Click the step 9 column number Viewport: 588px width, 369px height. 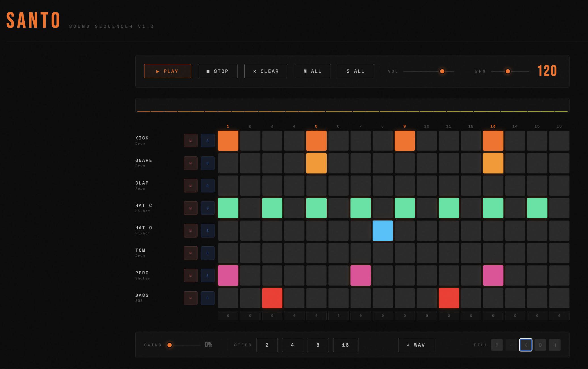point(405,126)
